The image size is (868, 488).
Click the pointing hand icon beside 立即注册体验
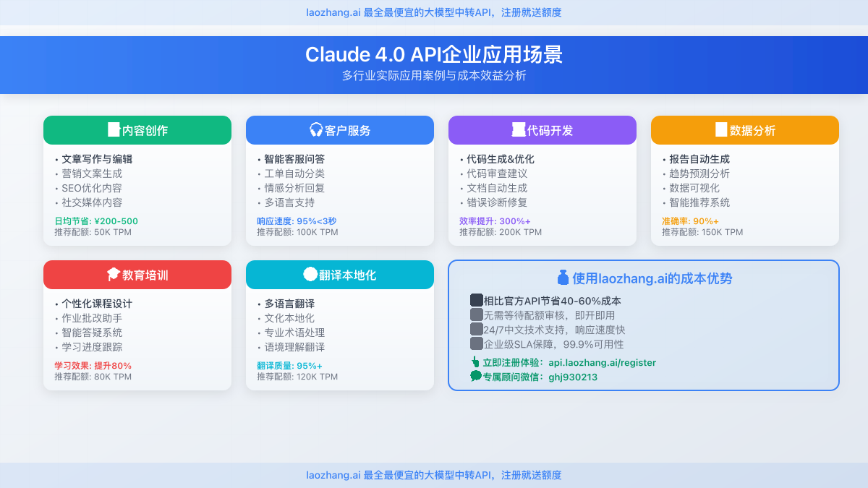(x=475, y=362)
